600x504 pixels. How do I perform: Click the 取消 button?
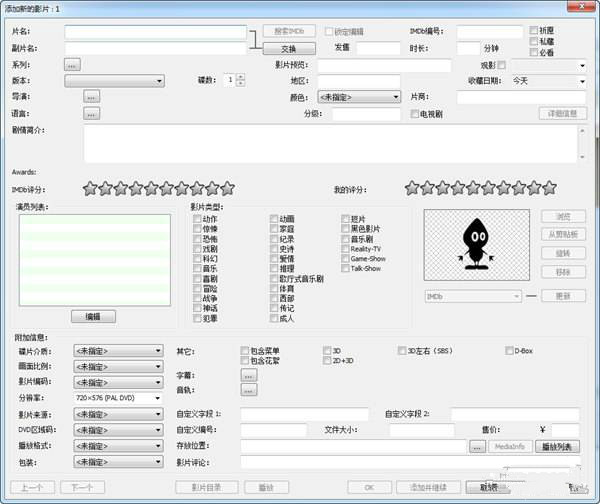click(x=488, y=487)
